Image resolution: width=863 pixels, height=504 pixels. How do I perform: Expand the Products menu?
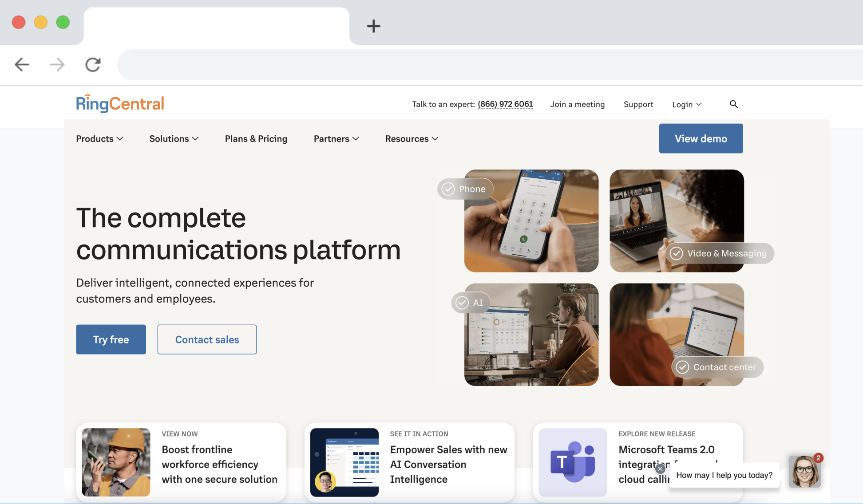99,139
